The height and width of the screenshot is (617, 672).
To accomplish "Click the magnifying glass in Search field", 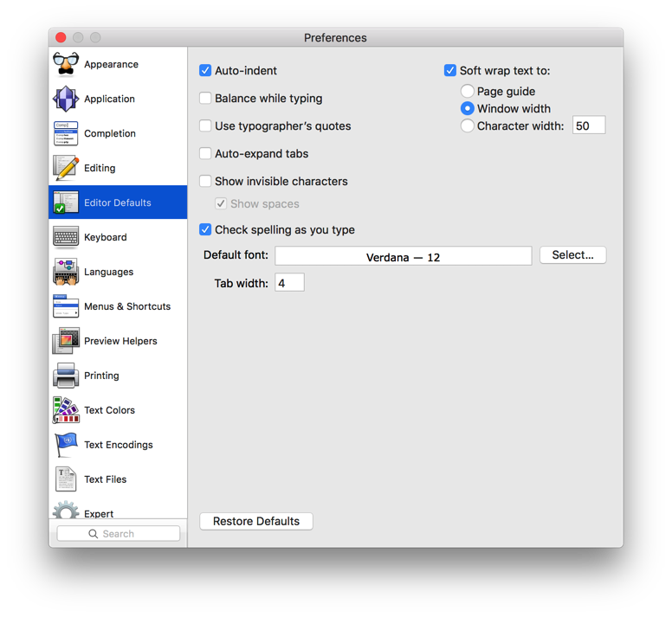I will coord(93,534).
